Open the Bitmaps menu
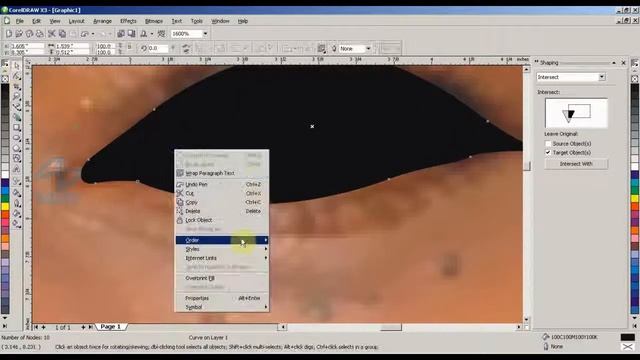 pos(154,21)
